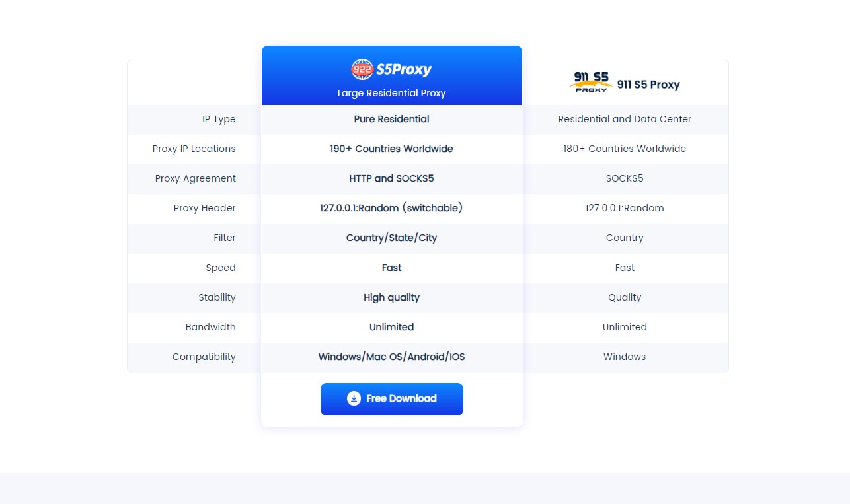Screen dimensions: 850x504
Task: Click the 'Country/State/City' cell
Action: tap(391, 238)
